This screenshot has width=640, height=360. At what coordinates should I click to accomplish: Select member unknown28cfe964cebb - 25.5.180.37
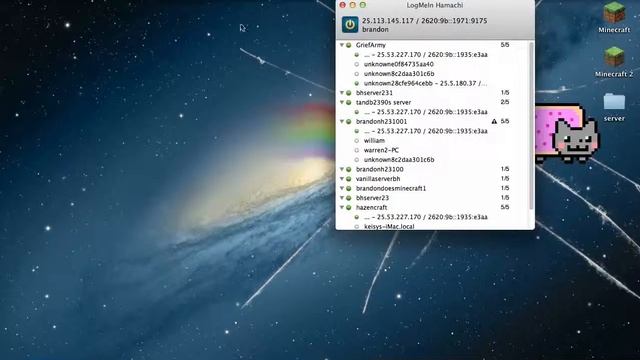click(425, 83)
